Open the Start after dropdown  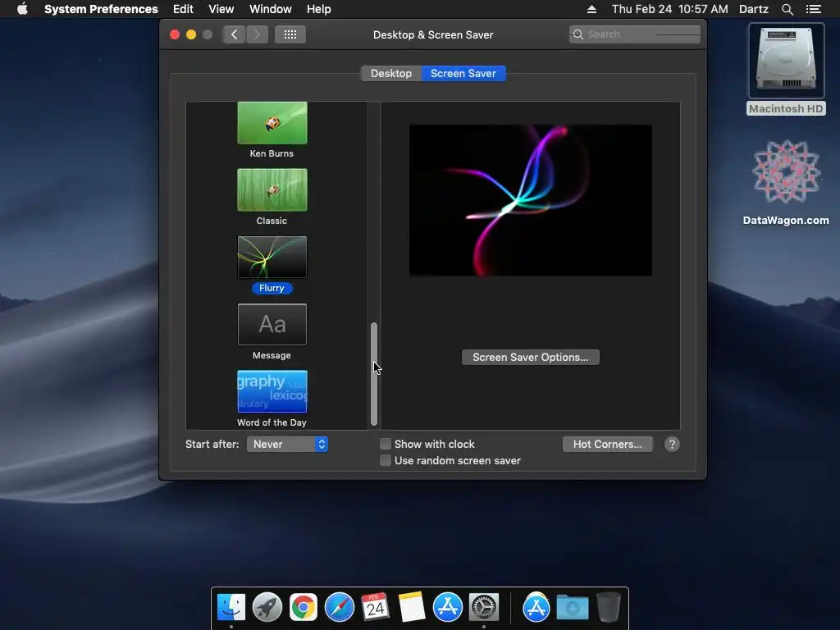[x=287, y=444]
